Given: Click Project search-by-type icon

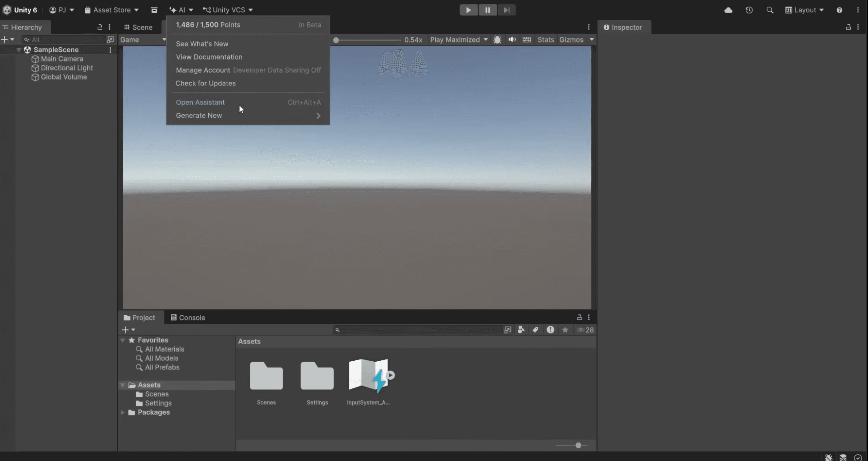Looking at the screenshot, I should [521, 330].
